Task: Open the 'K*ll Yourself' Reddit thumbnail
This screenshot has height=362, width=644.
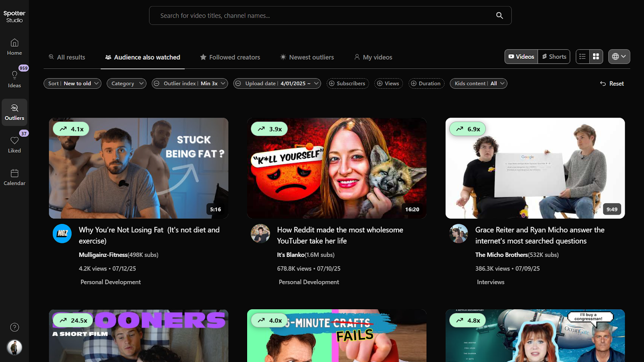Action: tap(337, 168)
